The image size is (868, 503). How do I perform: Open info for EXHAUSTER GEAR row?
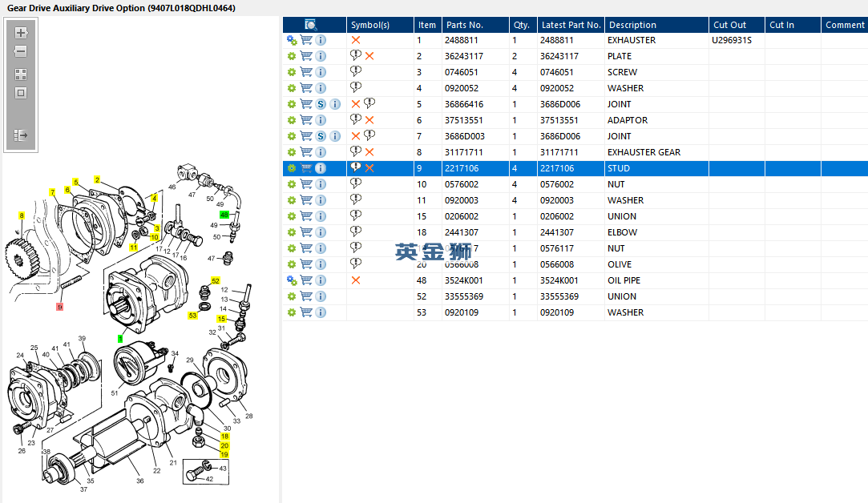point(321,152)
